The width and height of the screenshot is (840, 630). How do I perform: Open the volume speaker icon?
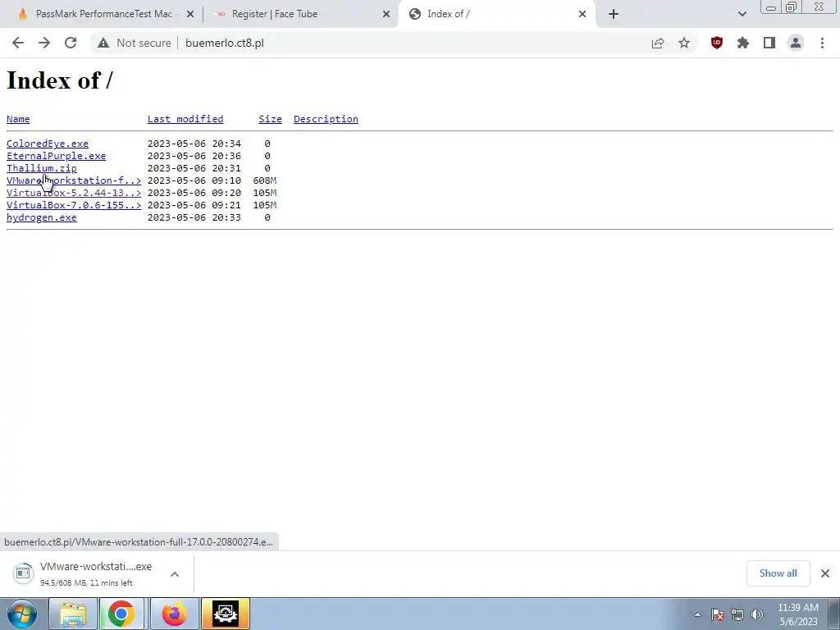[x=757, y=614]
